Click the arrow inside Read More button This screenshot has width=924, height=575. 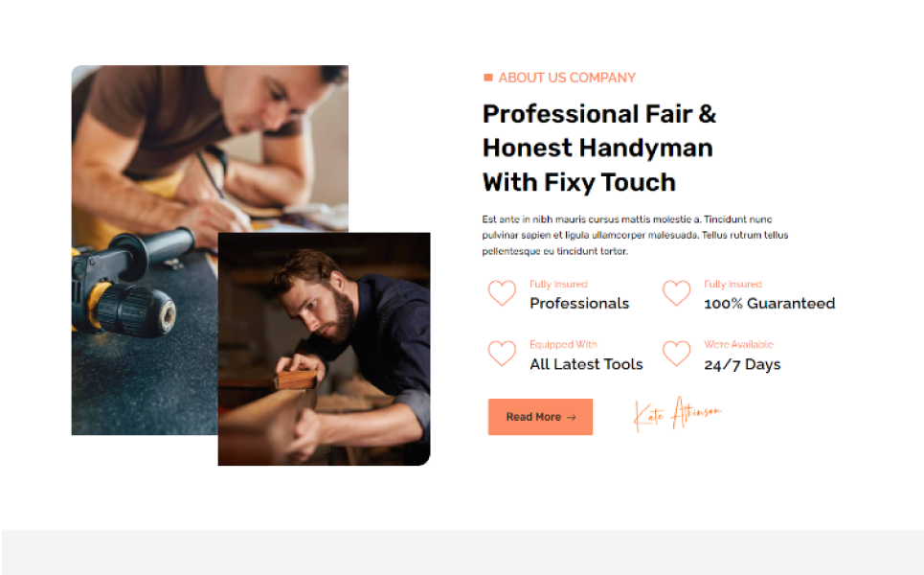tap(571, 418)
